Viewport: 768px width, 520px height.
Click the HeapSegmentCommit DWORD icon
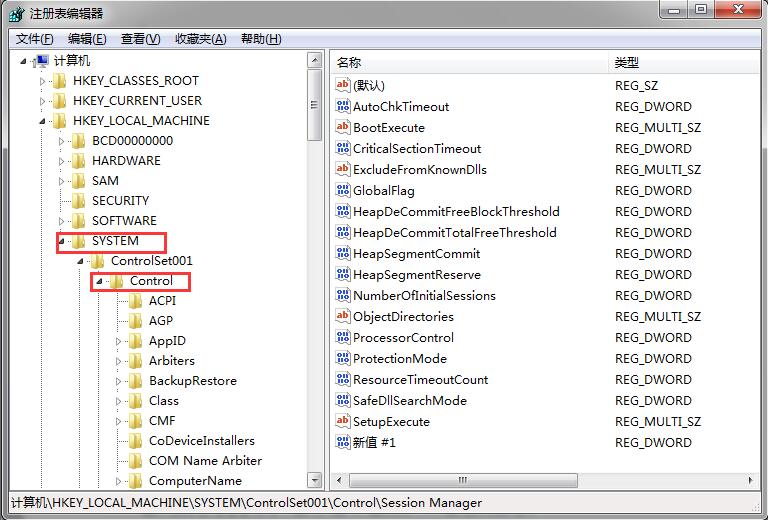(x=343, y=254)
